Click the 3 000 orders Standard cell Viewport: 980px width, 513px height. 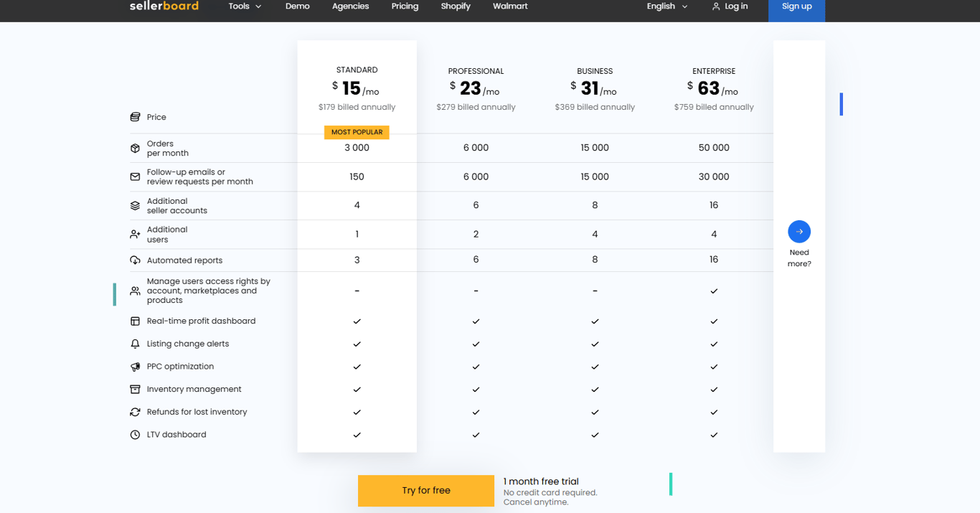(x=357, y=148)
